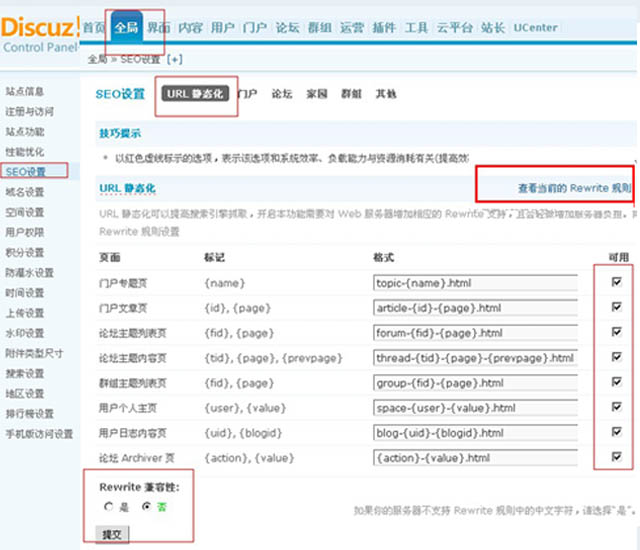Viewport: 640px width, 550px height.
Task: Select 是 for Rewrite compatibility
Action: pyautogui.click(x=109, y=507)
